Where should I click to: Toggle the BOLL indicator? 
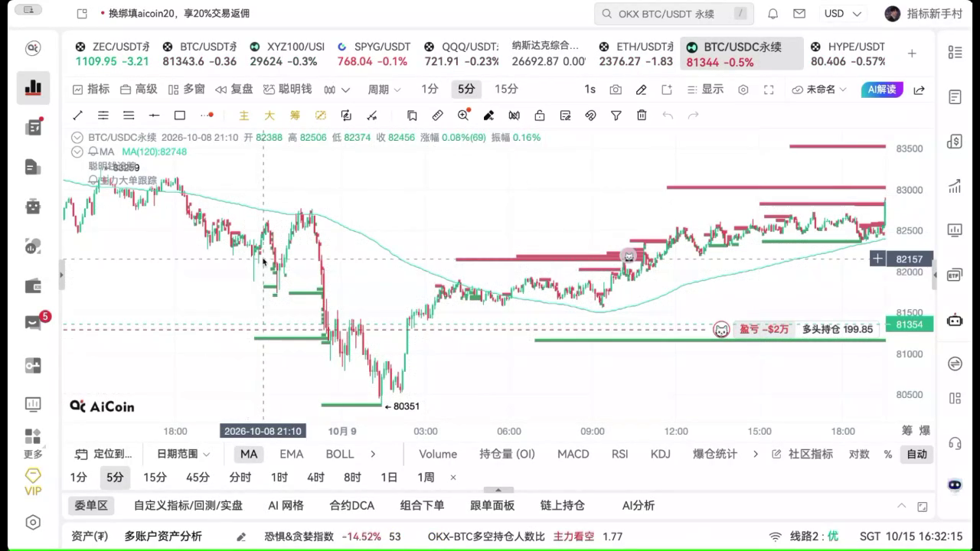coord(340,454)
